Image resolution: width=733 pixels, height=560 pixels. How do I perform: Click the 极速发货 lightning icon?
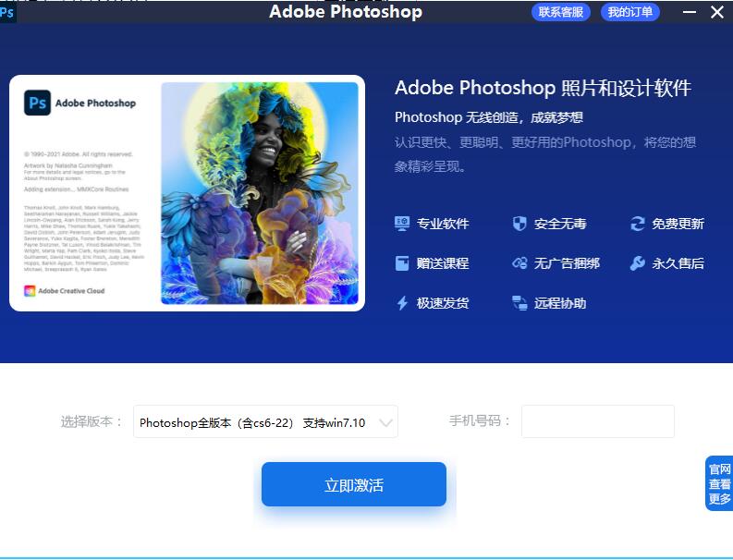402,303
